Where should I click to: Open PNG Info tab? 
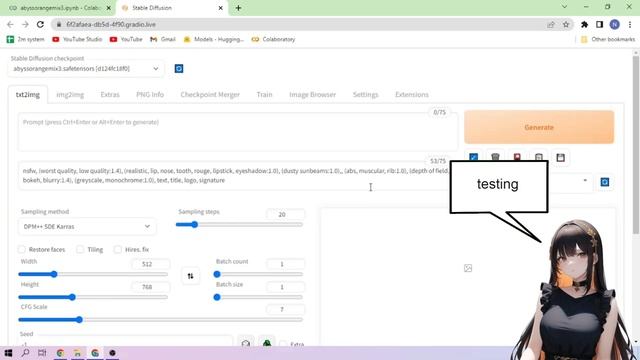click(150, 95)
